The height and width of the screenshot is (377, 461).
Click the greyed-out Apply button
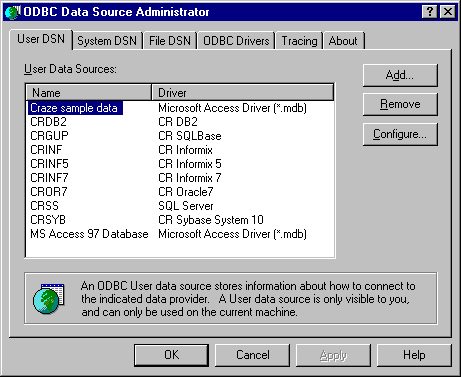pyautogui.click(x=333, y=355)
